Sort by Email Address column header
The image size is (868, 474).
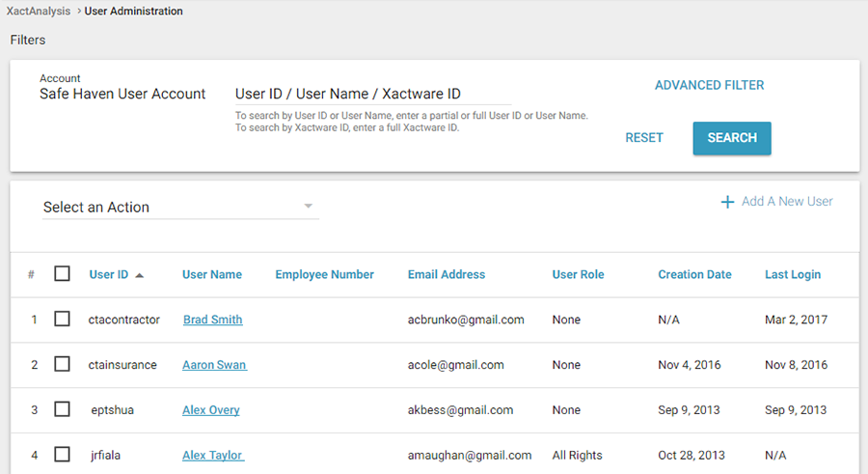pyautogui.click(x=447, y=274)
